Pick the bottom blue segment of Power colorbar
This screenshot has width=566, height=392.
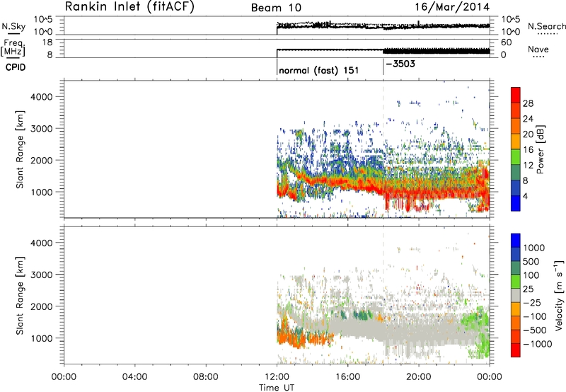(x=516, y=203)
